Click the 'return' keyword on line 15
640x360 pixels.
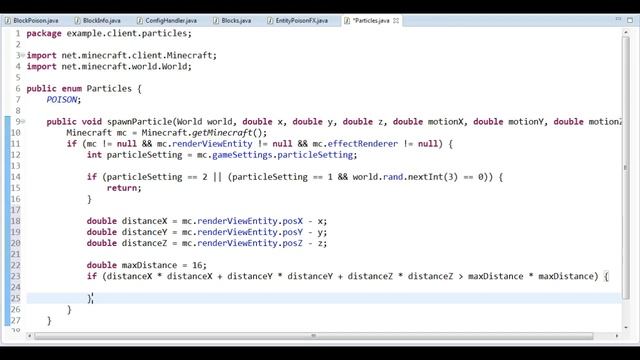[x=122, y=187]
